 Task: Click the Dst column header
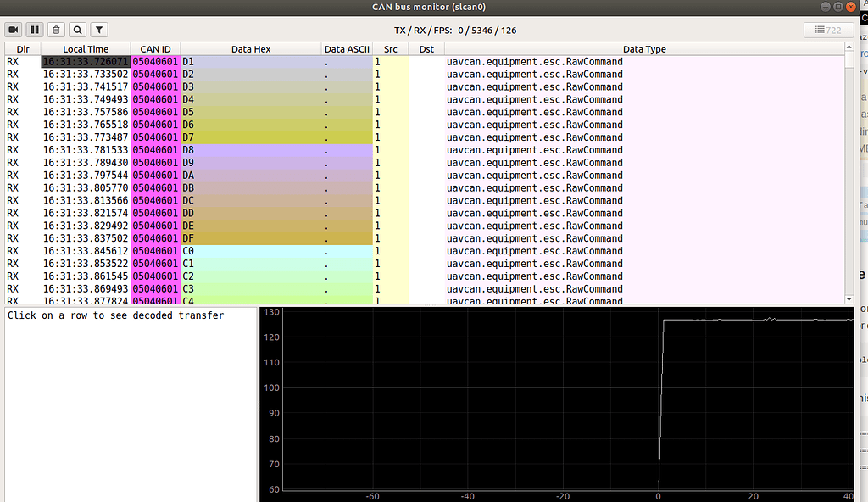pos(426,49)
